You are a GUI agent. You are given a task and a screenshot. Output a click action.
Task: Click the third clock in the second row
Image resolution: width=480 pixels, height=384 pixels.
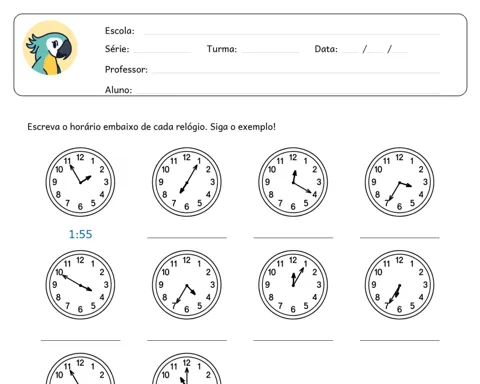pos(293,285)
